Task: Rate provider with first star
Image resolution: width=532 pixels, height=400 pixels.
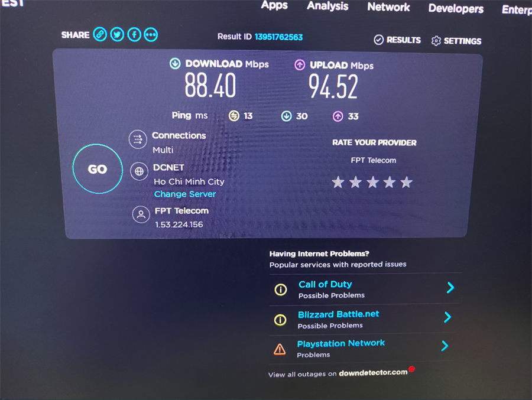Action: click(338, 183)
